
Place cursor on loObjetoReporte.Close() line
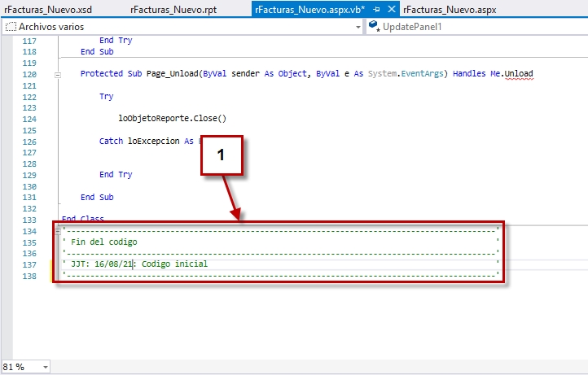click(x=172, y=118)
